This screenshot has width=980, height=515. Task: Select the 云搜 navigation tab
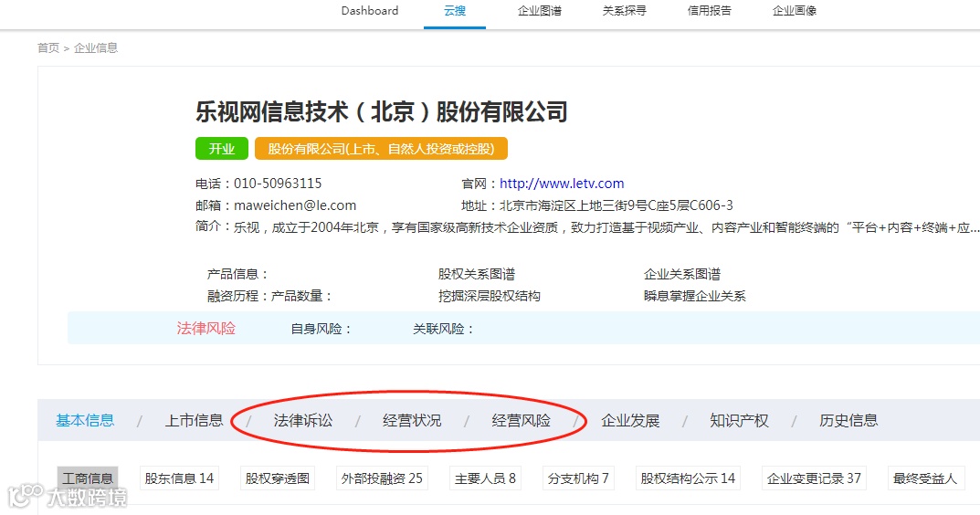[454, 11]
